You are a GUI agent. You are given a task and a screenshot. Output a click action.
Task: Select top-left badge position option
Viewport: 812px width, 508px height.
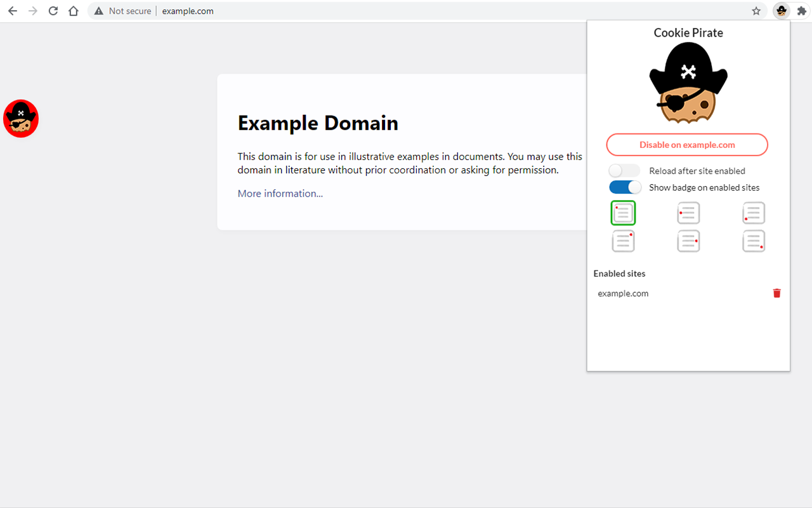pos(623,213)
